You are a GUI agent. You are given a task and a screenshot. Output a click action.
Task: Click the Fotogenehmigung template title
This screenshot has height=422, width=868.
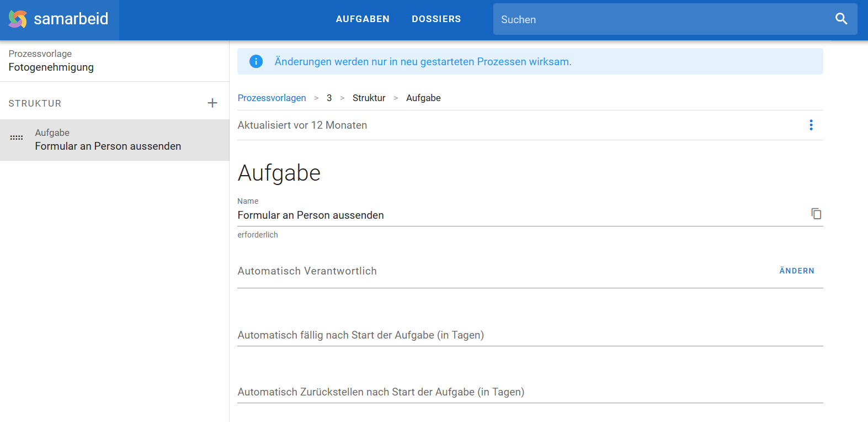click(51, 67)
